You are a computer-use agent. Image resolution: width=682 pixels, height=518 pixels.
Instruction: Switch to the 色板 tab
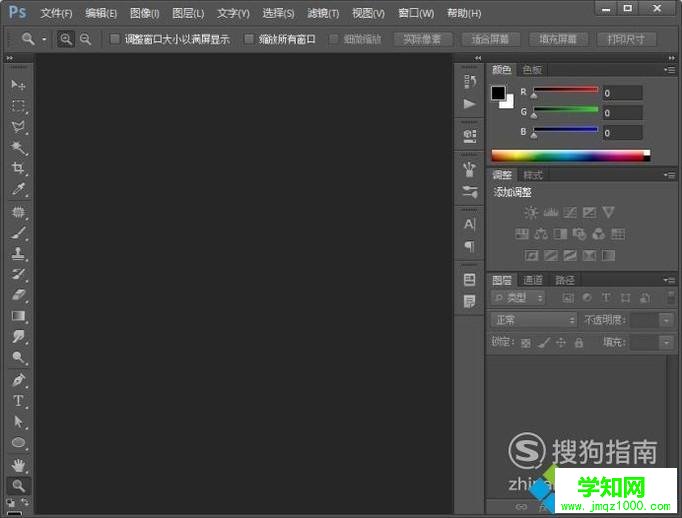(x=532, y=70)
